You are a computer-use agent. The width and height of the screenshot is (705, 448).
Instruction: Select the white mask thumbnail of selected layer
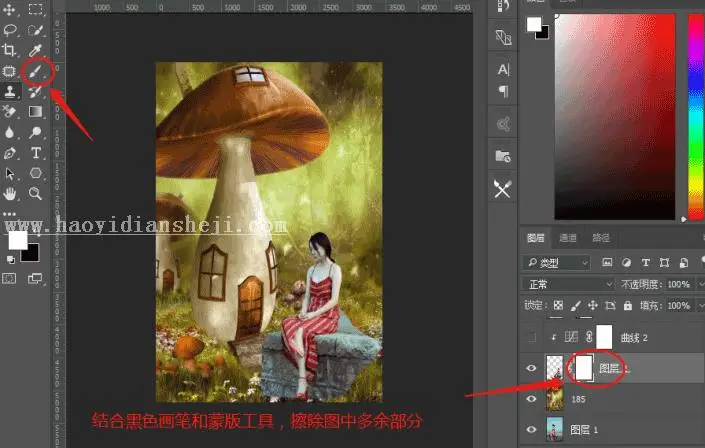(x=584, y=368)
